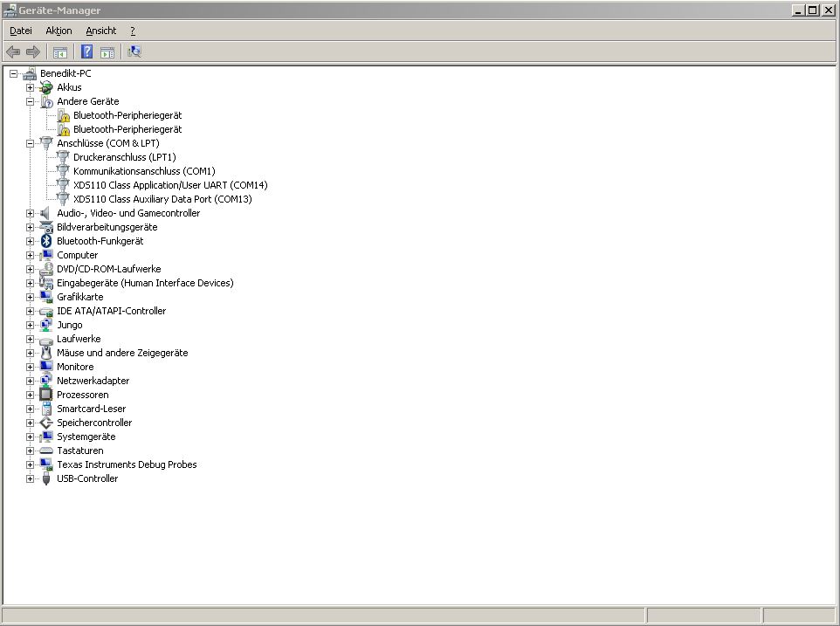Expand the Systemgeräte category
Screen dimensions: 840x626
pyautogui.click(x=30, y=437)
